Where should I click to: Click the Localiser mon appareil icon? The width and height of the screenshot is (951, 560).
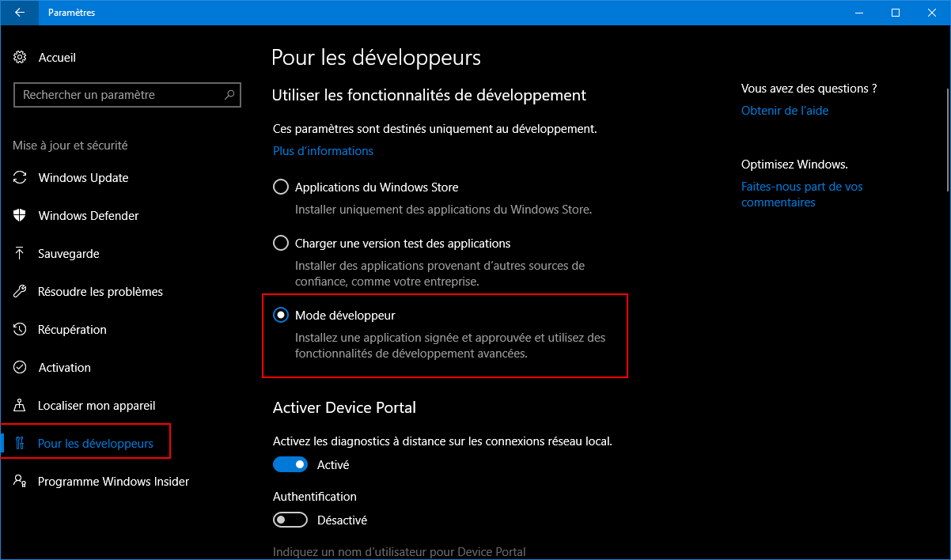[21, 406]
